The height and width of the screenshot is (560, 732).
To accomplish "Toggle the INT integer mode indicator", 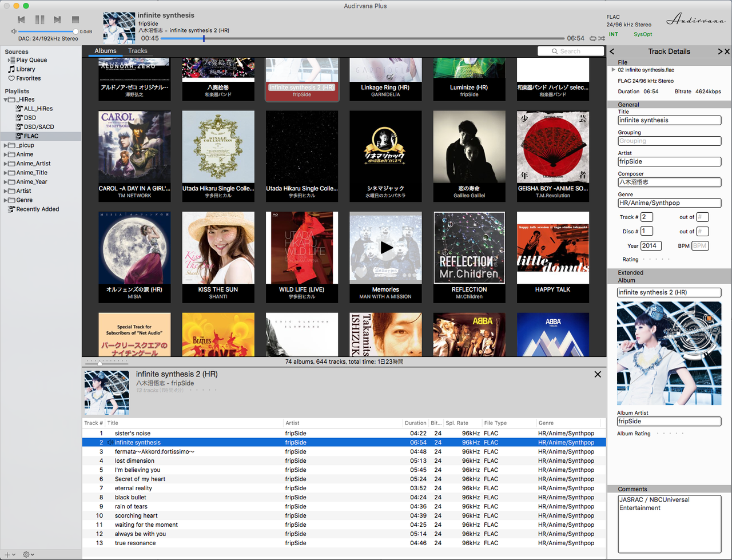I will pos(613,34).
